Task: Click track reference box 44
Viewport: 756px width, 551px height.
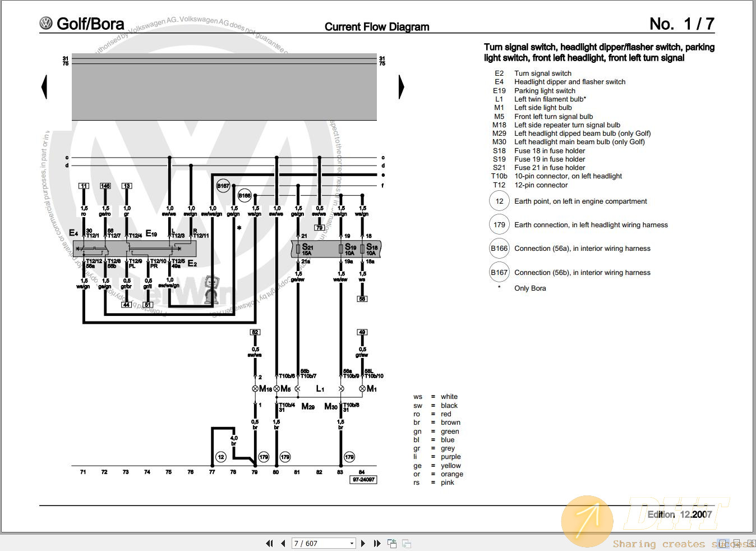Action: (127, 305)
